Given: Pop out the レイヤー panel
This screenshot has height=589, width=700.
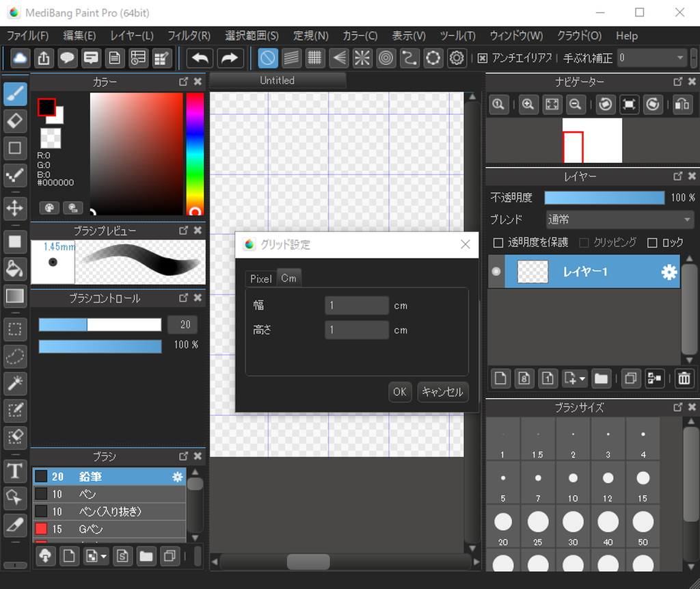Looking at the screenshot, I should coord(678,176).
